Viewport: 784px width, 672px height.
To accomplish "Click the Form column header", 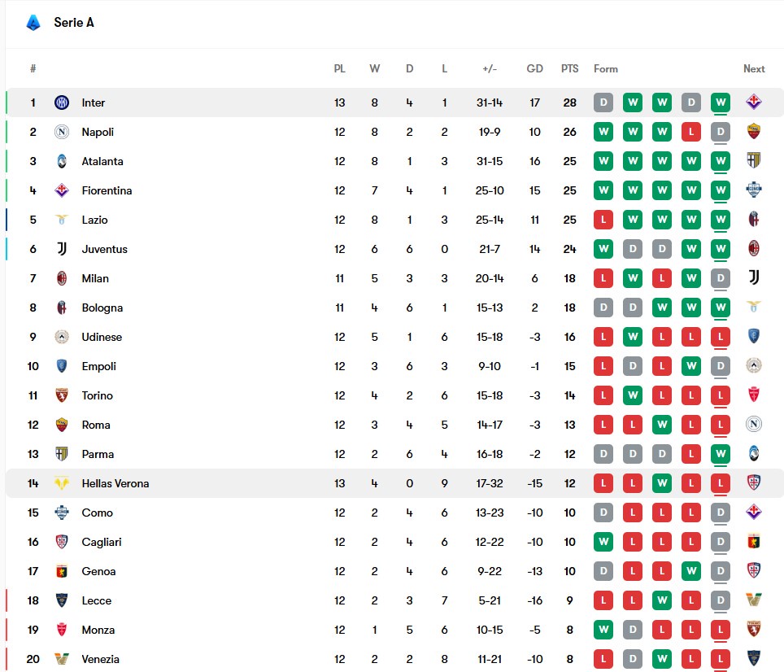I will [x=606, y=69].
